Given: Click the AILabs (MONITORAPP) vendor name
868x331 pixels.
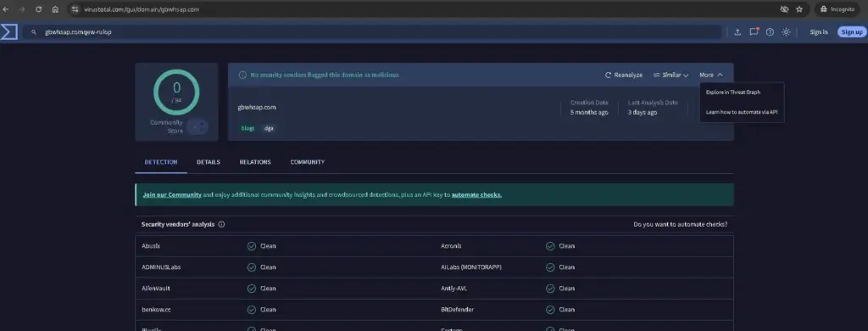Looking at the screenshot, I should pos(471,267).
